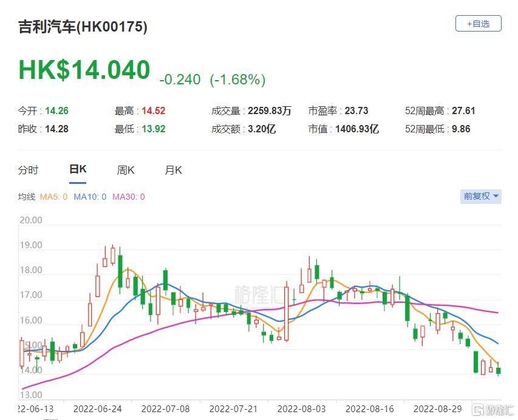Click the 18.00 price axis label

pos(31,270)
